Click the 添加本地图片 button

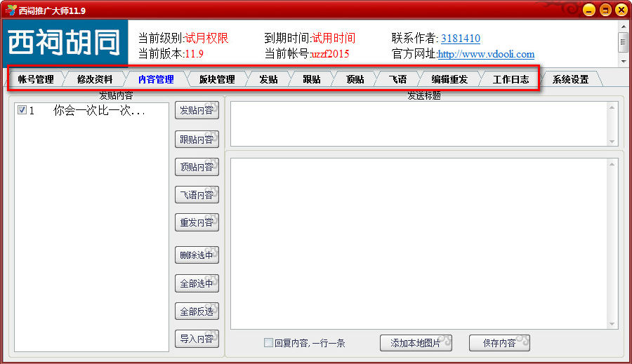click(x=416, y=343)
